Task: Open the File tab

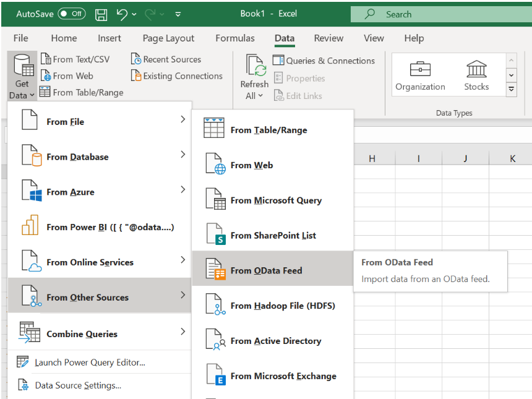Action: [20, 38]
